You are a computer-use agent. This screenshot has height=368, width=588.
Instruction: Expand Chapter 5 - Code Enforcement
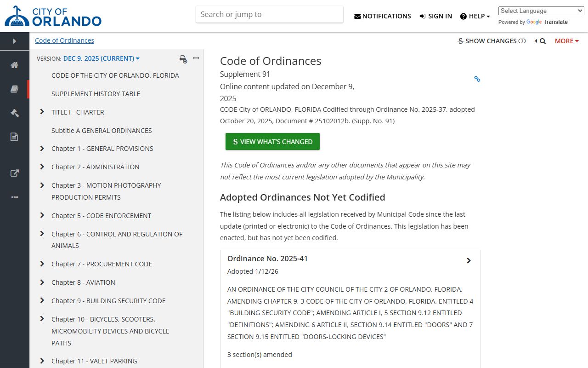click(x=42, y=215)
